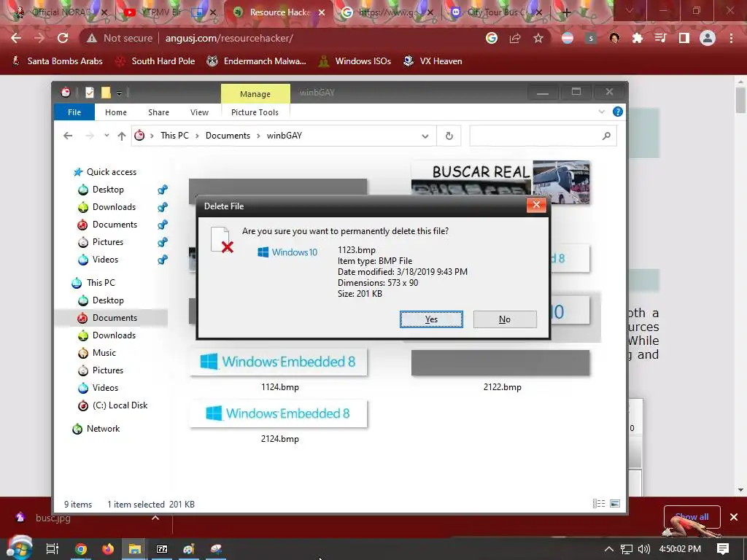Switch to Resource Hacker browser tab
Screen dimensions: 747x560
coord(279,12)
